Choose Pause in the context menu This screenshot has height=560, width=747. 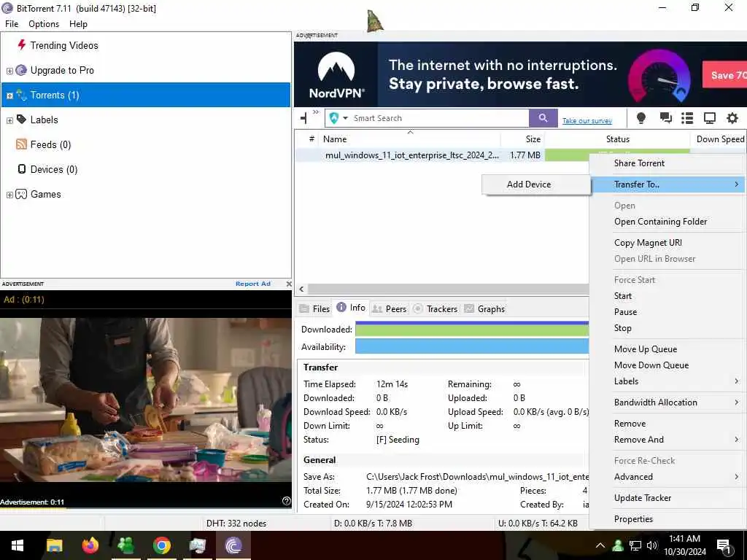667,312
